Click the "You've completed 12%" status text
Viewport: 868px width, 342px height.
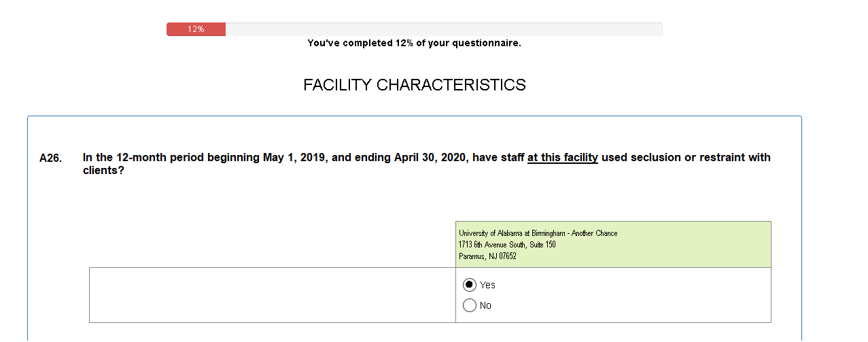tap(414, 43)
